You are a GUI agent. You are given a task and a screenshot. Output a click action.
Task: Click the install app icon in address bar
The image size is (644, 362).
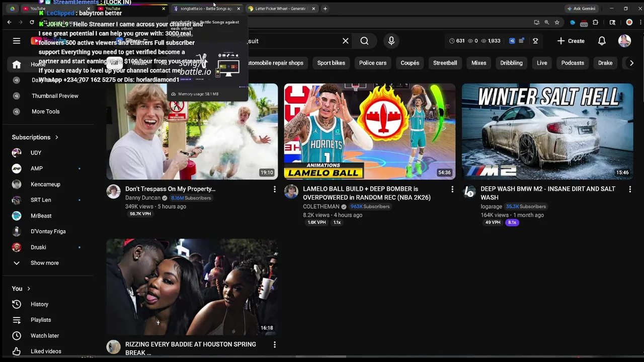[x=536, y=22]
